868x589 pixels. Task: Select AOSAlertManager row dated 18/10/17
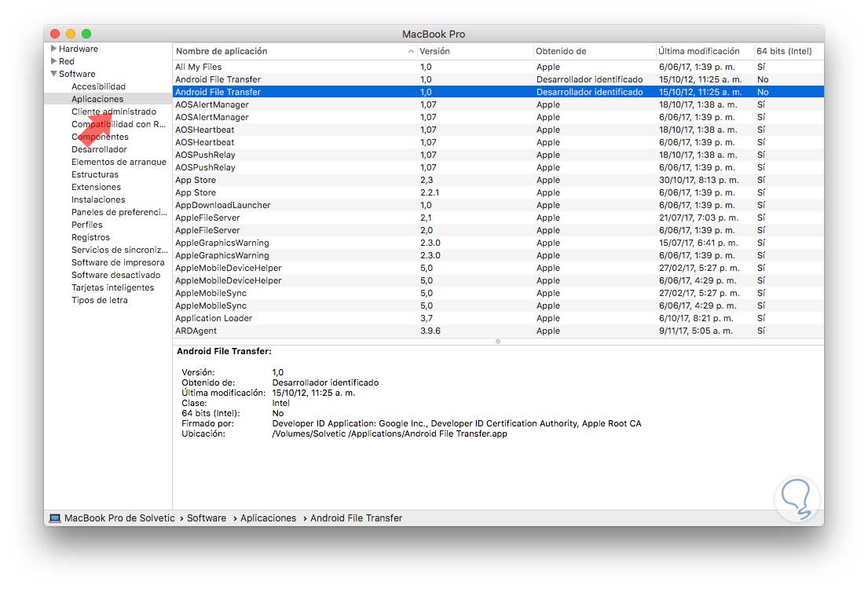click(498, 104)
